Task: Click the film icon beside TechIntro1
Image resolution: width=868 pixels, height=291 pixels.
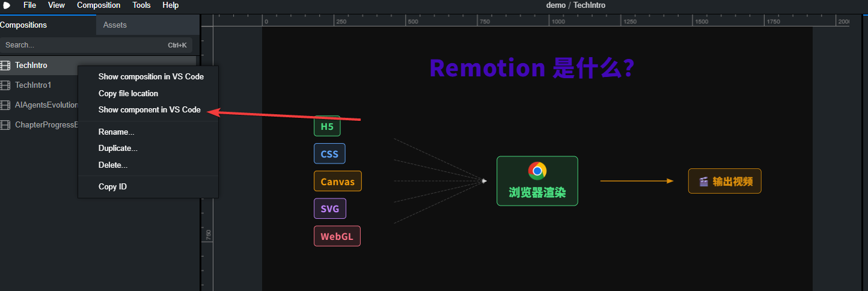Action: pos(5,85)
